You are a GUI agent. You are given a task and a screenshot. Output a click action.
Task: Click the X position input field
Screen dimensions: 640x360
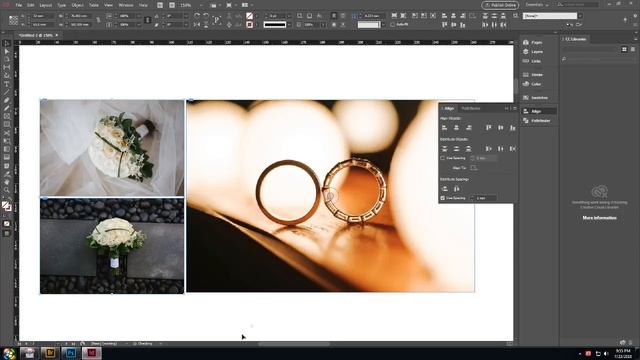(43, 16)
